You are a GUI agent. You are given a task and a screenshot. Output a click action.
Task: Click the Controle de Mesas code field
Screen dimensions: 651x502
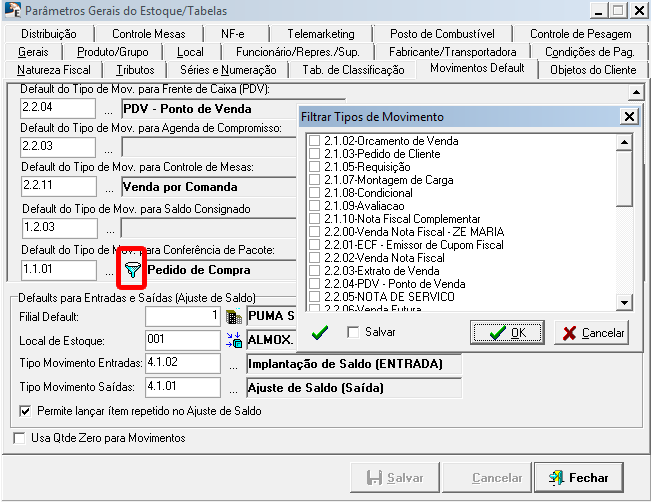click(58, 186)
